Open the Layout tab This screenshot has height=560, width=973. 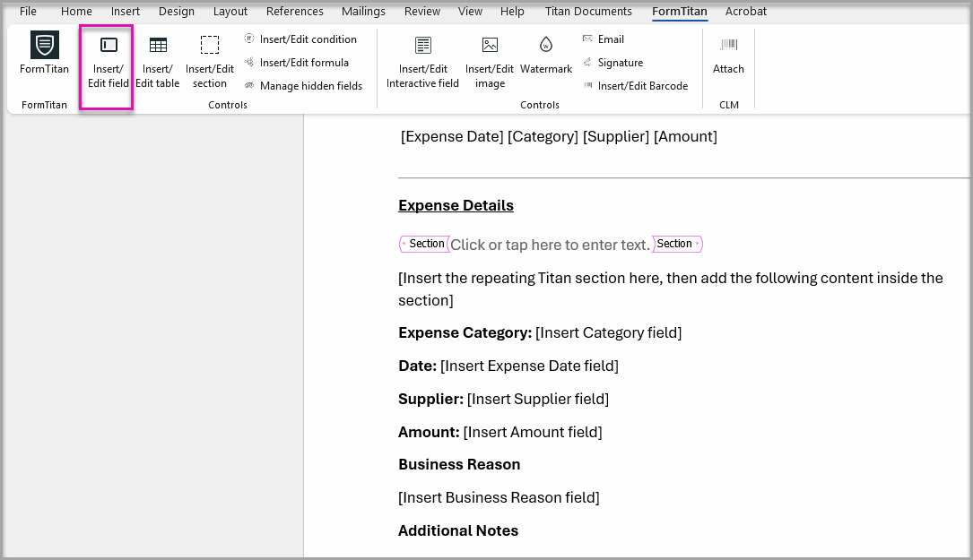(230, 11)
